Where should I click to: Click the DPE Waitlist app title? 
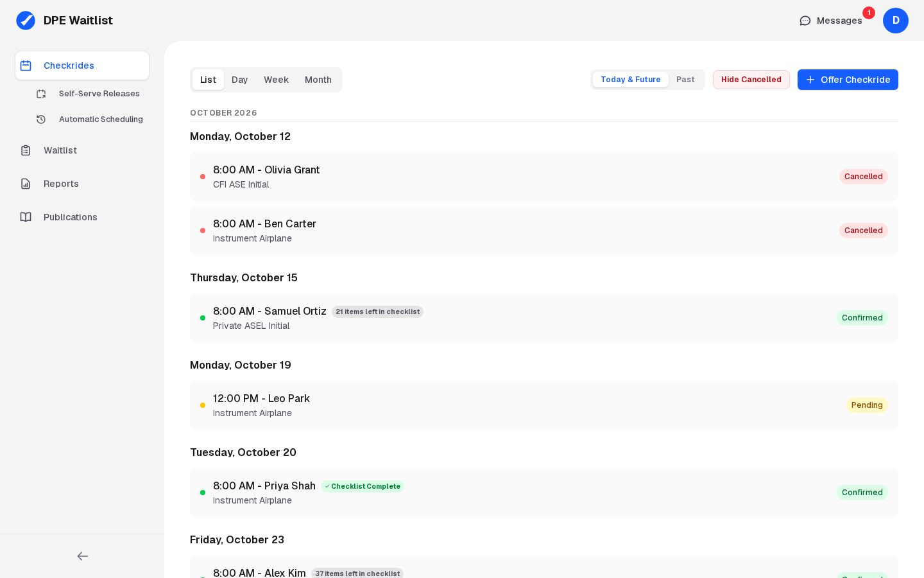[78, 21]
